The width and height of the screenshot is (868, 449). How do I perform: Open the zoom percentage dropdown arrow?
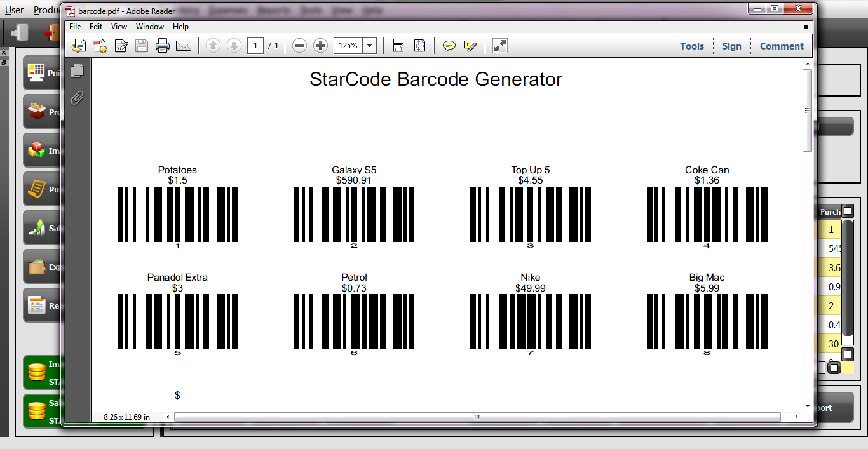370,46
